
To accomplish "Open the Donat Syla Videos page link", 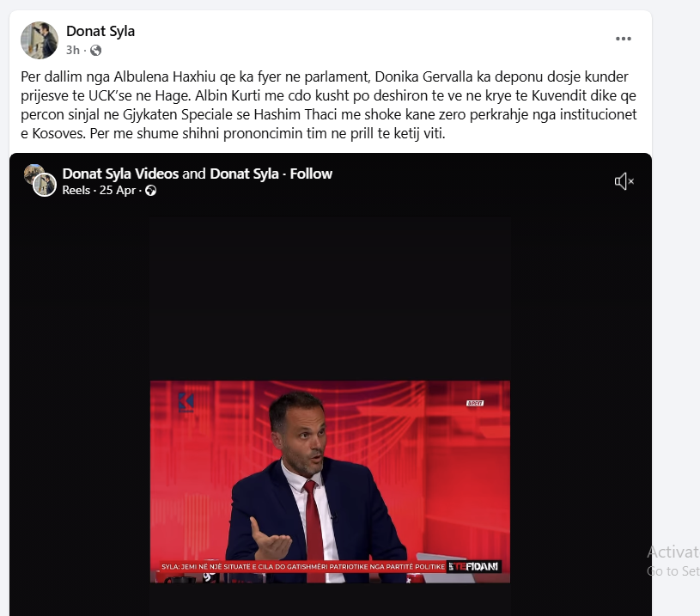I will (x=120, y=174).
